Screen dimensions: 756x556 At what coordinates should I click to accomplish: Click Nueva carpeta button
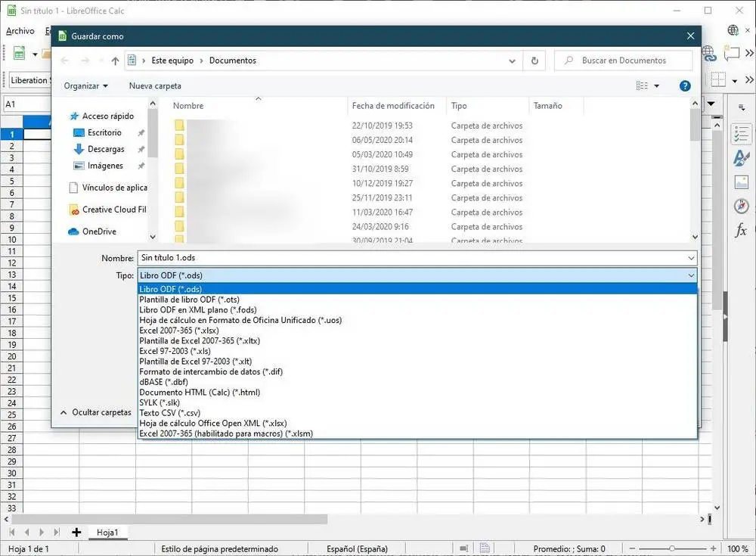tap(155, 86)
